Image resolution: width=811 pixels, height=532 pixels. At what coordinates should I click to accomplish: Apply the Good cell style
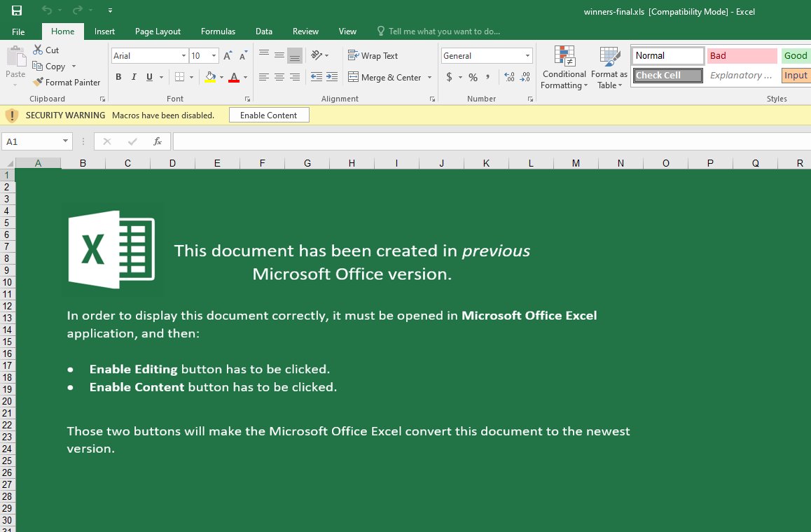(796, 55)
